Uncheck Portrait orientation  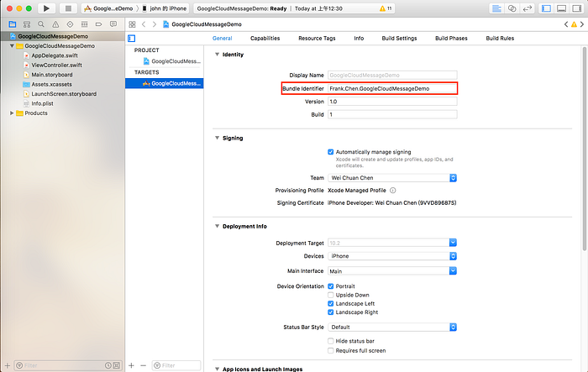(x=330, y=286)
